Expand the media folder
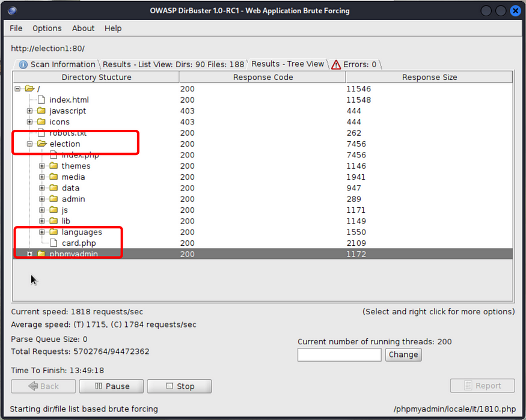Viewport: 526px width, 420px height. pyautogui.click(x=42, y=177)
